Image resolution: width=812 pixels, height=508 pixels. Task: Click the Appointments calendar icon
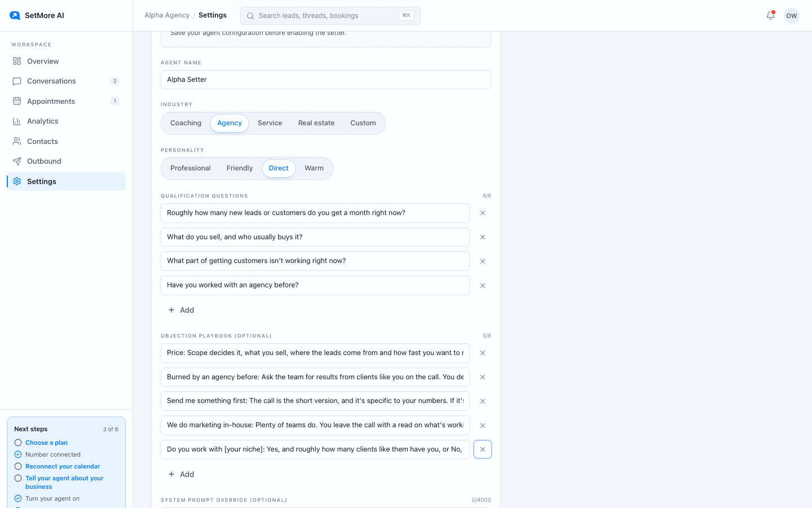click(17, 101)
